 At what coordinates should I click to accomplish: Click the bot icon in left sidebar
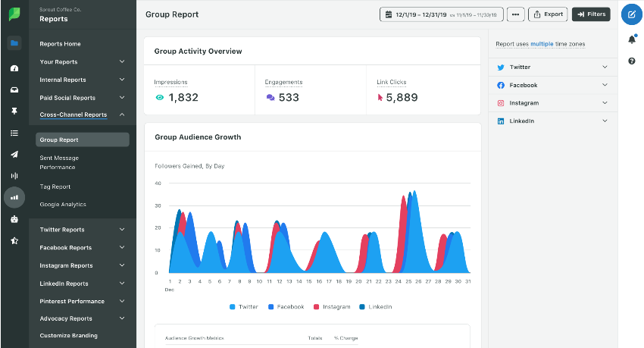point(14,219)
